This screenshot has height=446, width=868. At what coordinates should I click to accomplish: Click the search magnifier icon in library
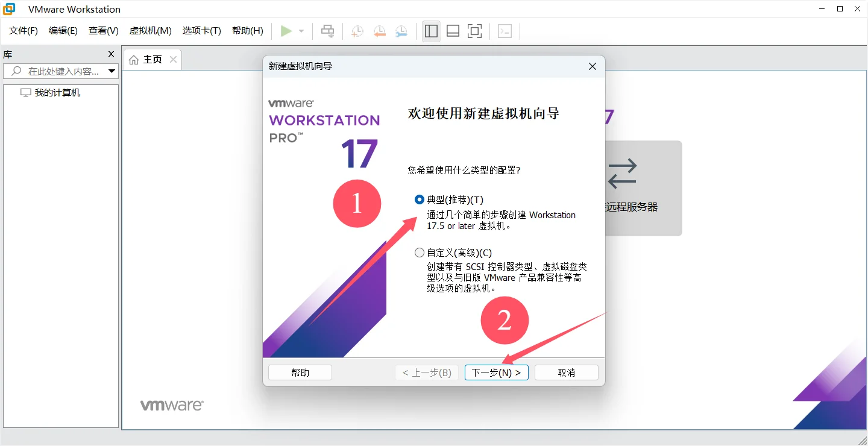[x=16, y=71]
